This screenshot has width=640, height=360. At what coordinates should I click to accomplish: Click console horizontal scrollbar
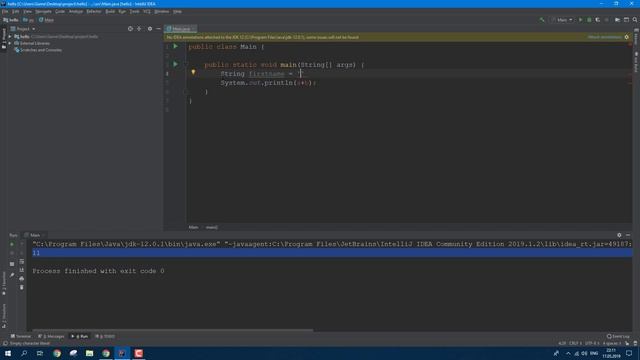(172, 330)
